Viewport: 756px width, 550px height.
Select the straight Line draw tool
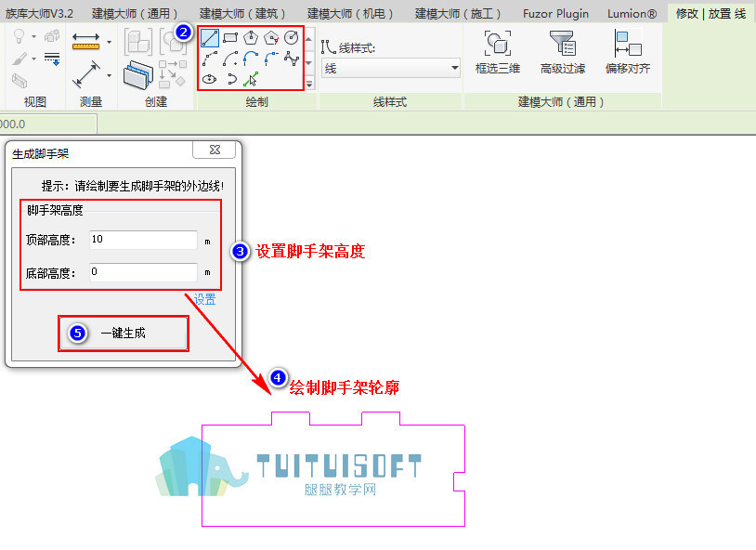point(210,38)
